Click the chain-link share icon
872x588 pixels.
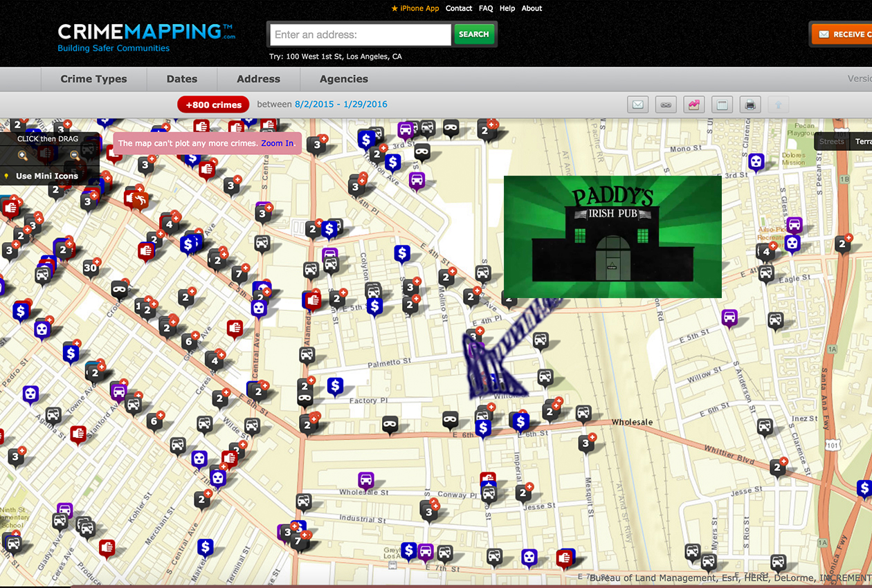tap(666, 105)
